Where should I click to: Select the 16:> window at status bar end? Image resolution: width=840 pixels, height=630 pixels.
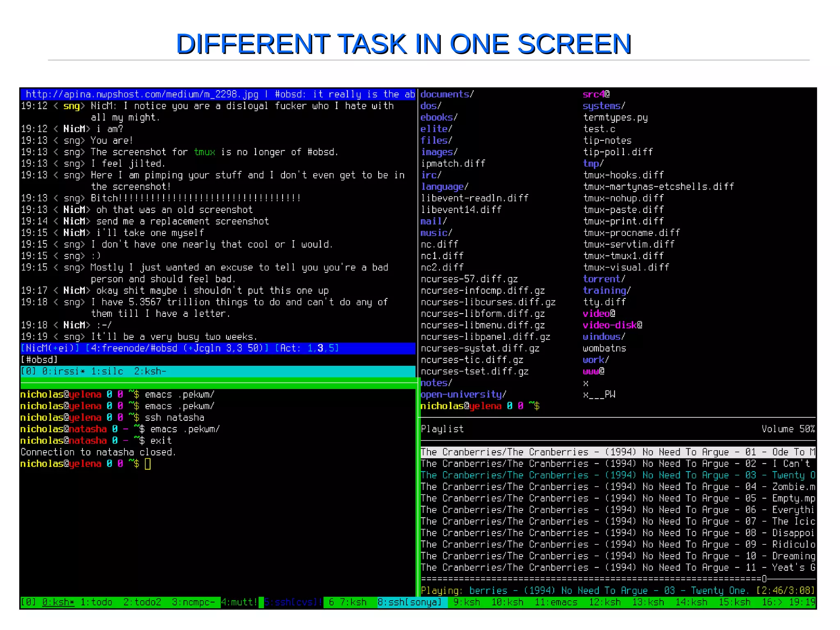click(772, 602)
